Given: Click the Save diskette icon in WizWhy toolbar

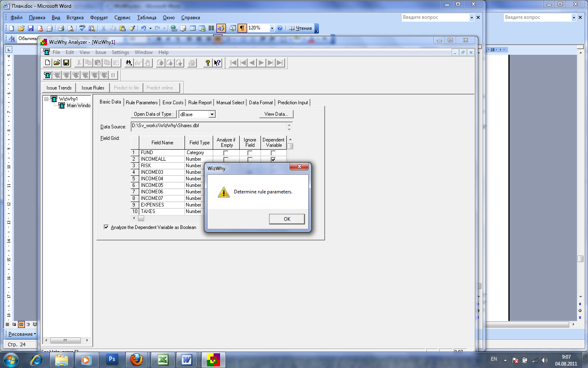Looking at the screenshot, I should click(66, 63).
